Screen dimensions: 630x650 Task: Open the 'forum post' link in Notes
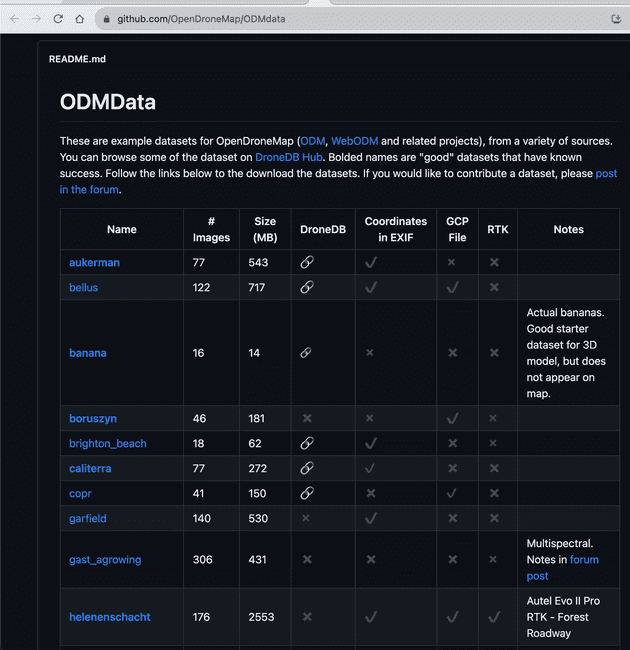[x=584, y=560]
